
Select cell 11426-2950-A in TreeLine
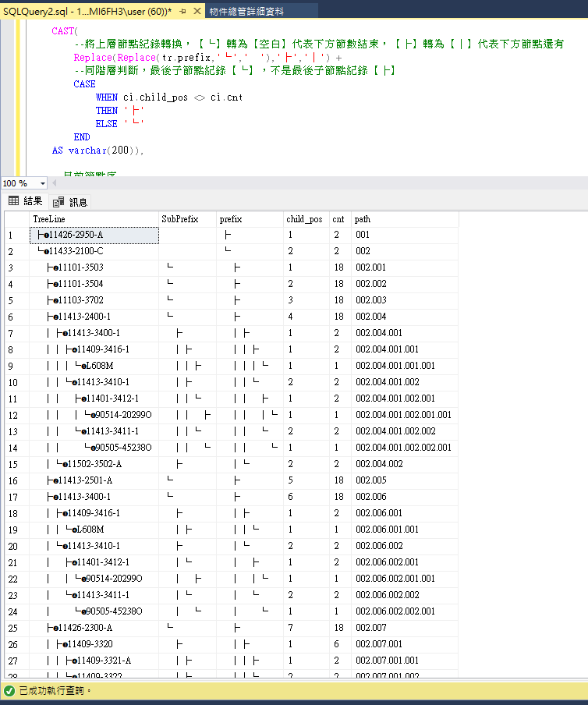tap(94, 236)
